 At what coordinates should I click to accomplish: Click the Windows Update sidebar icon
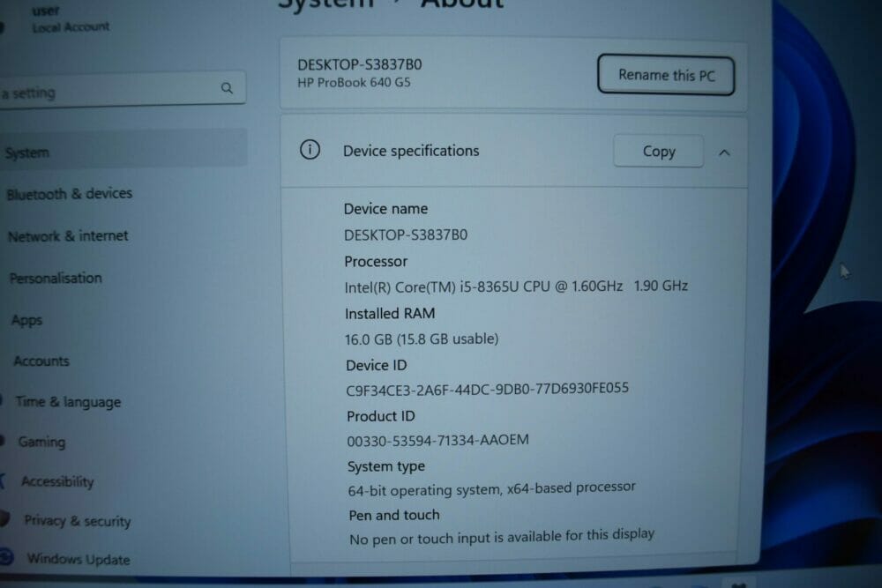pos(7,556)
